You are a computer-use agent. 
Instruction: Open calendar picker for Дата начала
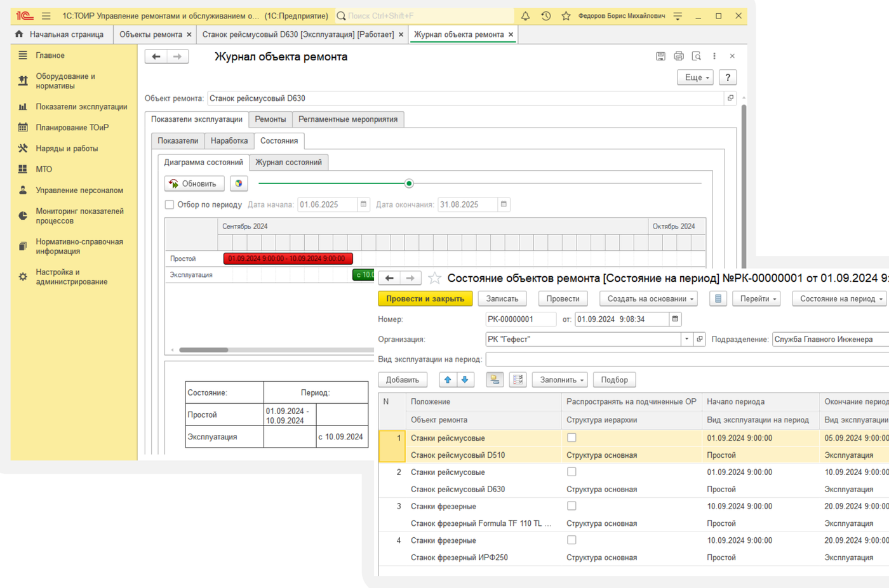[364, 204]
